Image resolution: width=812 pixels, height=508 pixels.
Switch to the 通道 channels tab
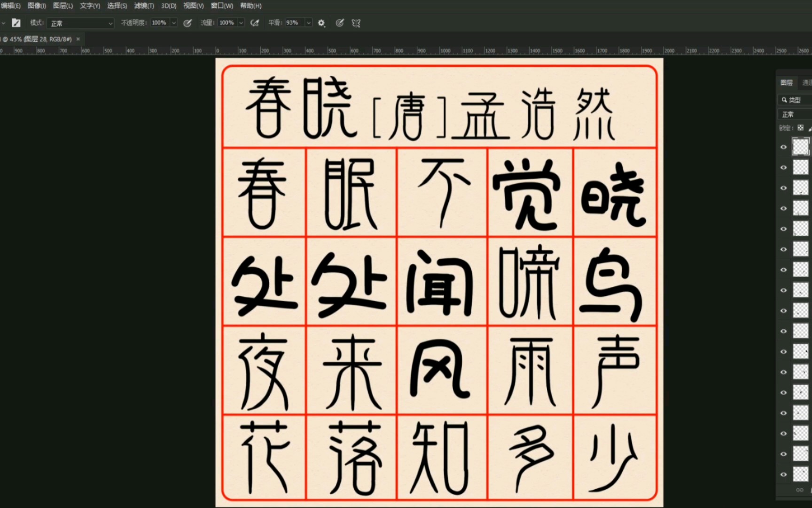point(805,83)
